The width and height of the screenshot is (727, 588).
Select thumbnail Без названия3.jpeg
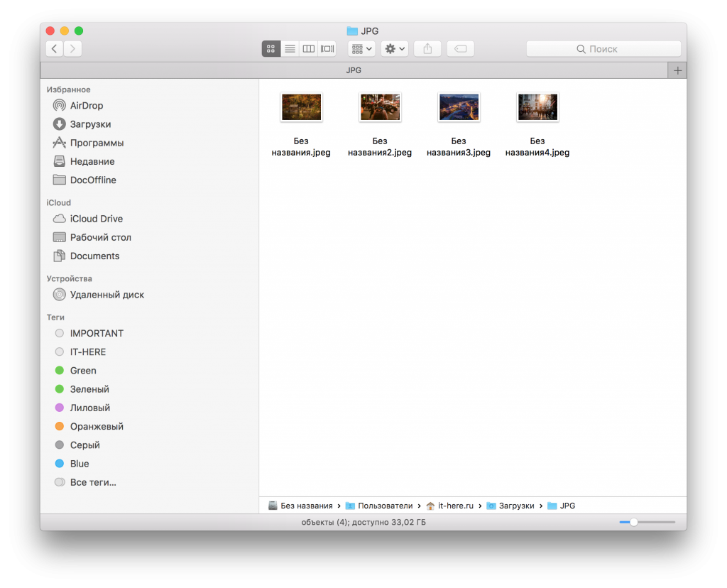[x=459, y=108]
